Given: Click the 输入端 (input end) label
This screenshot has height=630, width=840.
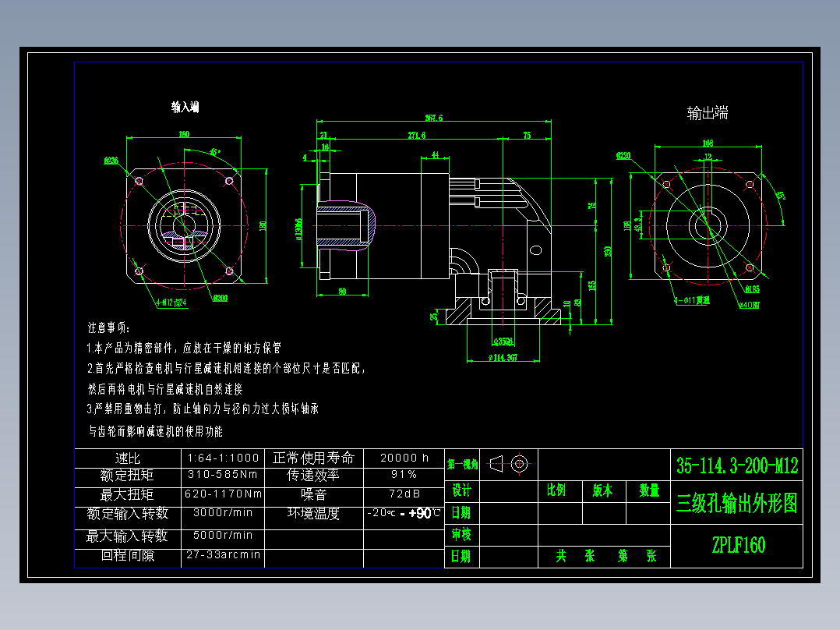Looking at the screenshot, I should (x=185, y=106).
